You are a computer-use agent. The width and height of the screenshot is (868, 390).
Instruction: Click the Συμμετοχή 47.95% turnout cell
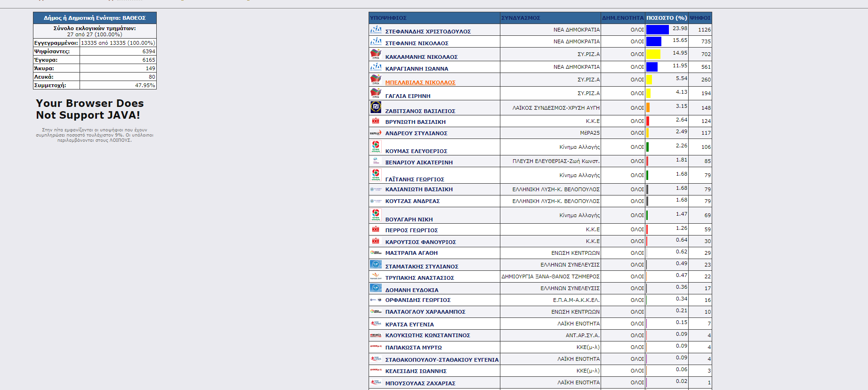coord(118,85)
